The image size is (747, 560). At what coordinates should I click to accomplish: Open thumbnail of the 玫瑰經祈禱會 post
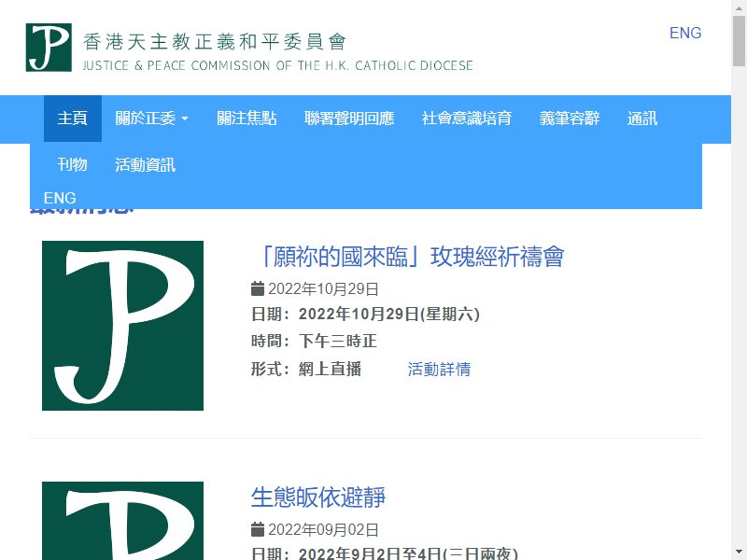[x=122, y=326]
